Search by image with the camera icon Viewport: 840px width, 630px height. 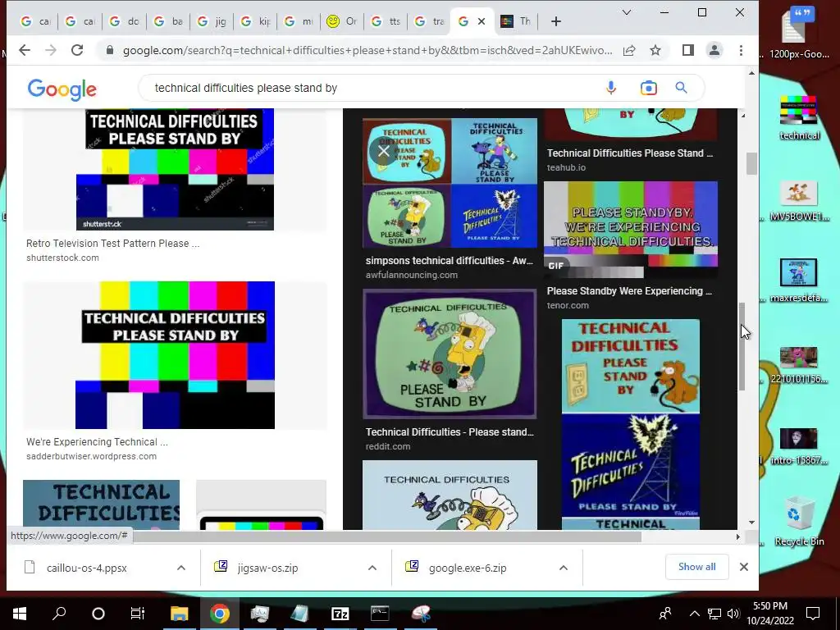(x=648, y=88)
